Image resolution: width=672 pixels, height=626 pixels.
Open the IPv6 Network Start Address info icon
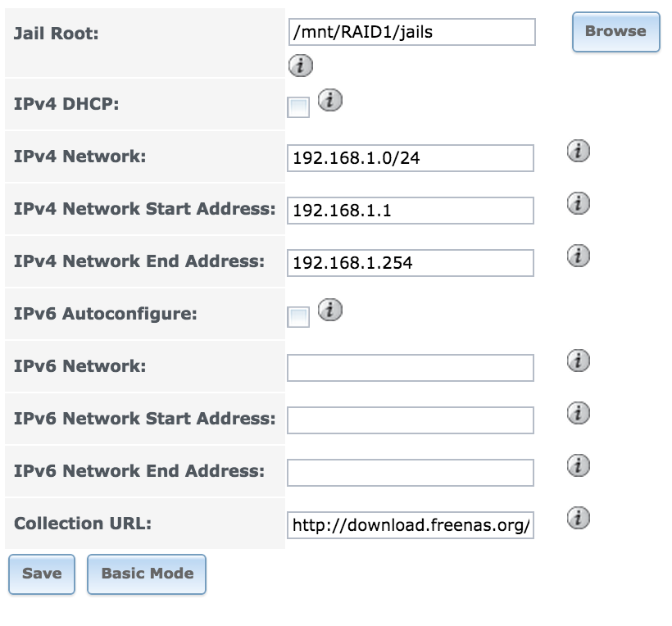tap(579, 413)
